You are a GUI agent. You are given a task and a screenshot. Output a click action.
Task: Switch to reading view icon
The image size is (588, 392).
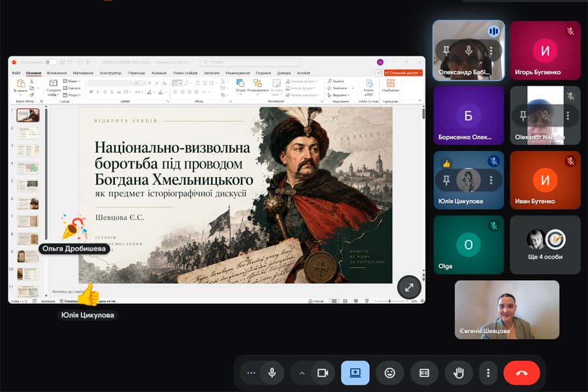point(355,301)
